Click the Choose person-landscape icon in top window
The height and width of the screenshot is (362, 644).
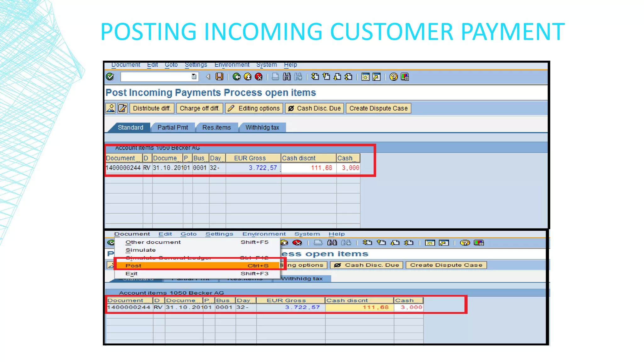coord(110,108)
